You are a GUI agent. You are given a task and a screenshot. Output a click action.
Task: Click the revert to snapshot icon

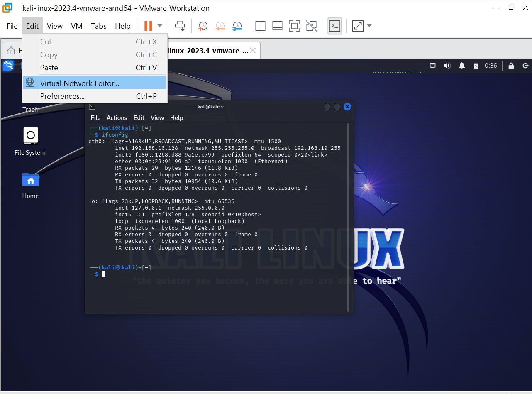220,26
